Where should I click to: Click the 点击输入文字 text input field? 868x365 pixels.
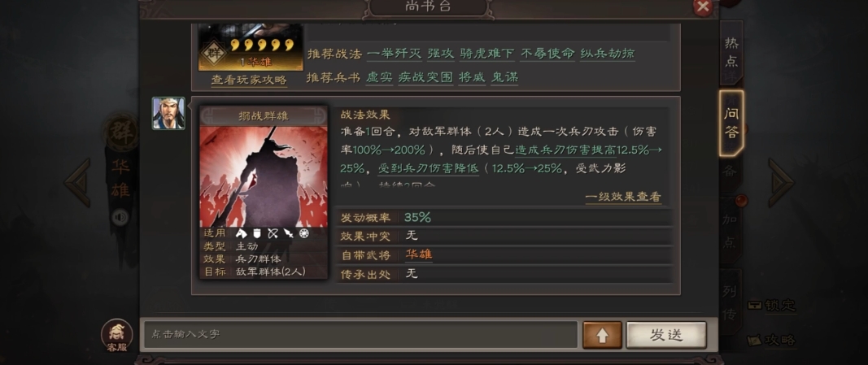coord(361,335)
